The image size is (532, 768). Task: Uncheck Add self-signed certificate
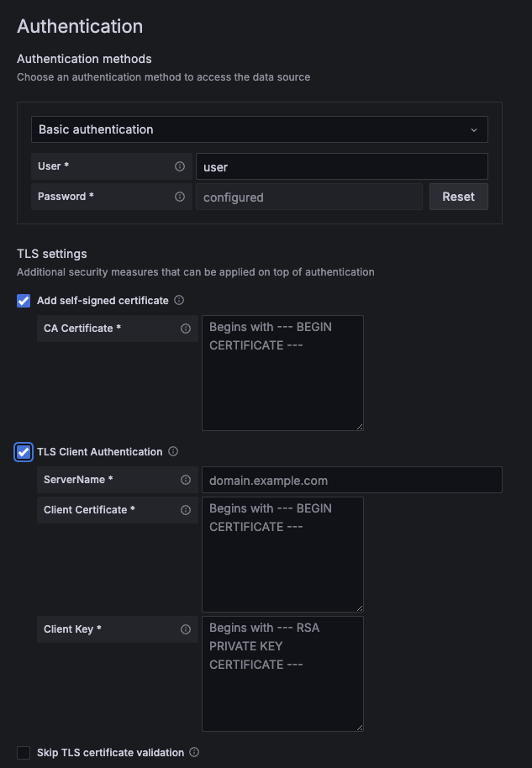point(23,300)
